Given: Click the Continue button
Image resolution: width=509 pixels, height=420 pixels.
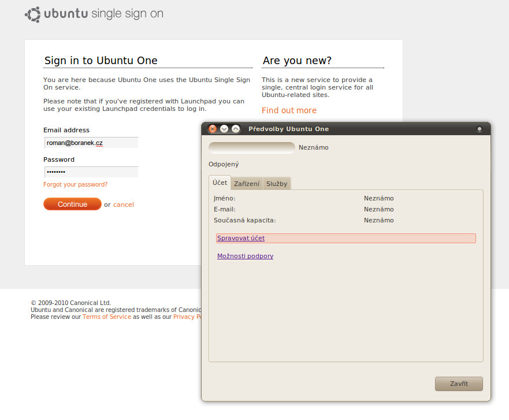Looking at the screenshot, I should 72,204.
